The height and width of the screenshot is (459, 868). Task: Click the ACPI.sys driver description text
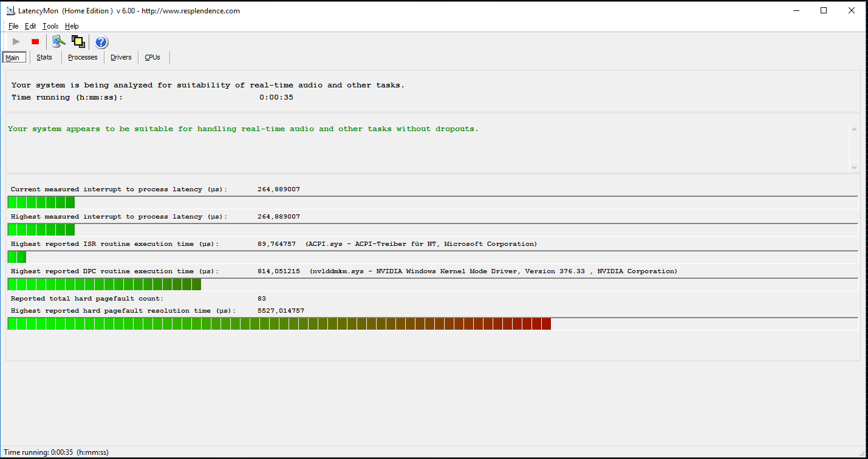click(422, 244)
